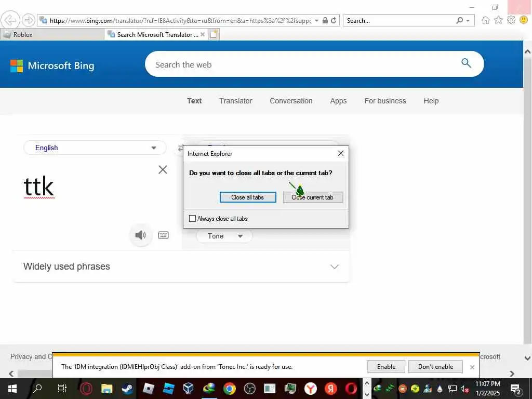The image size is (532, 399).
Task: Click the muted volume tray icon
Action: click(x=464, y=389)
